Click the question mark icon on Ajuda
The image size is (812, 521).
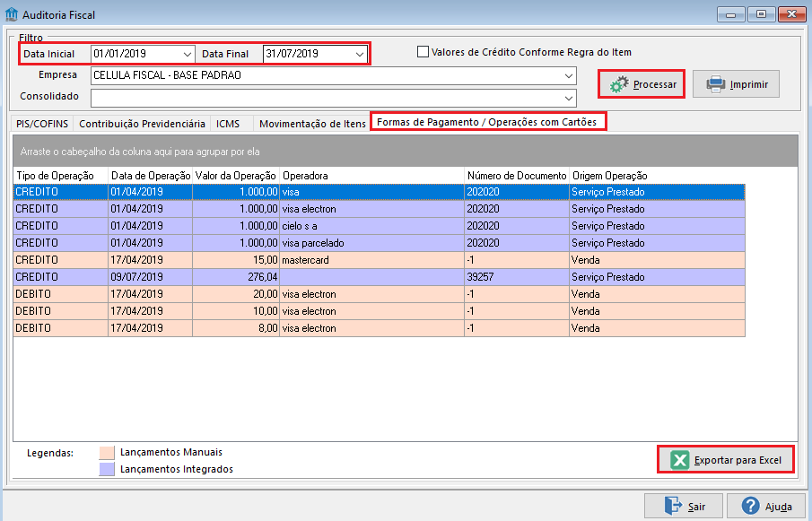(x=750, y=506)
